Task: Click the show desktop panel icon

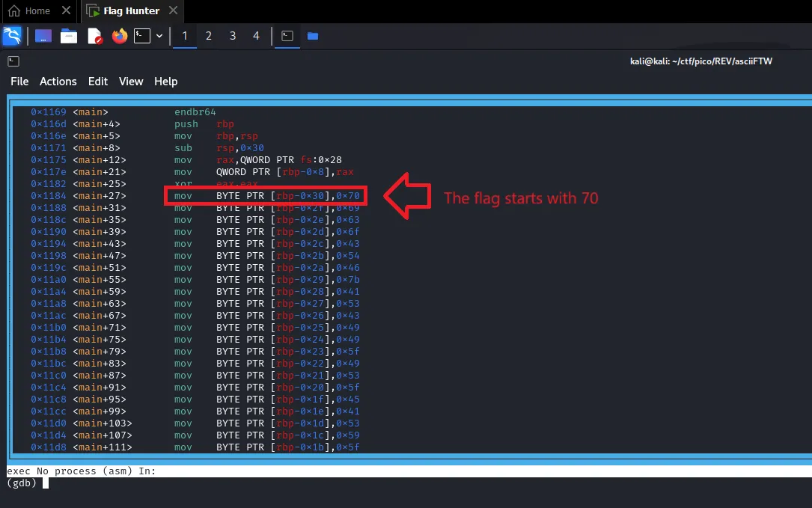Action: click(x=43, y=36)
